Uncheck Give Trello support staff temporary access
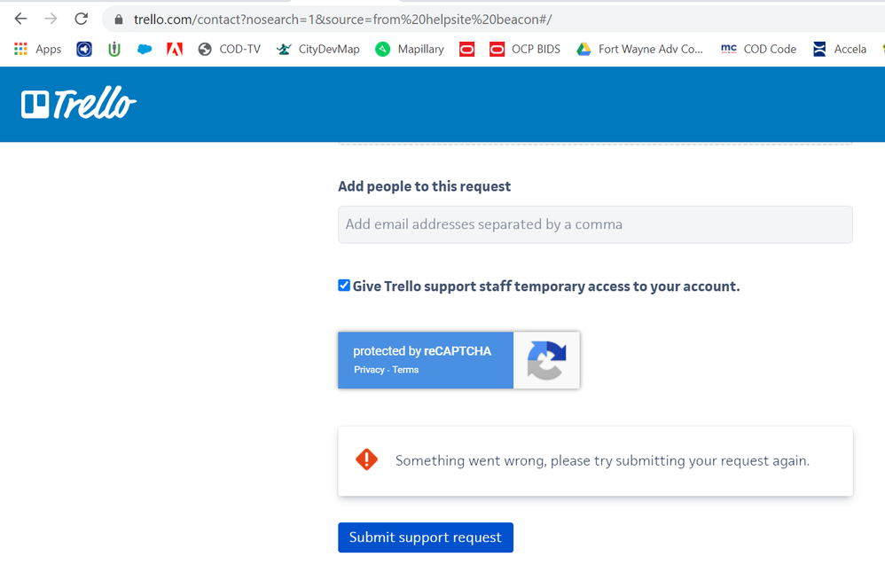Viewport: 885px width, 588px height. pyautogui.click(x=344, y=286)
